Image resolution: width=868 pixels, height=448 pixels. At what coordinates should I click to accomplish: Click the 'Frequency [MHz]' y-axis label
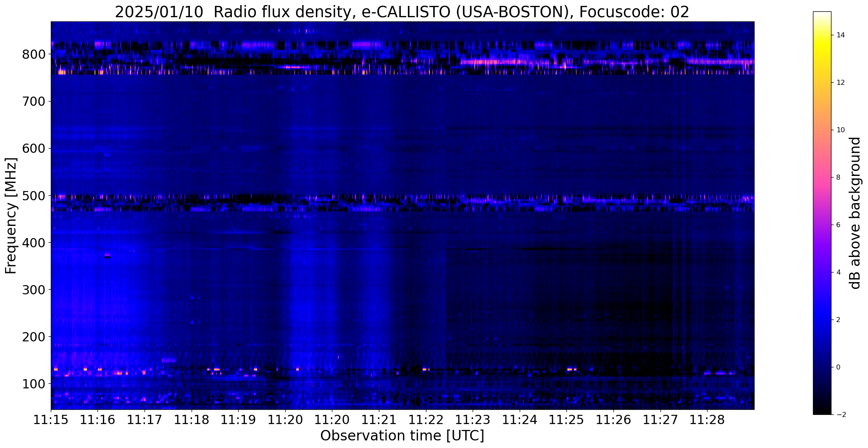pyautogui.click(x=11, y=215)
